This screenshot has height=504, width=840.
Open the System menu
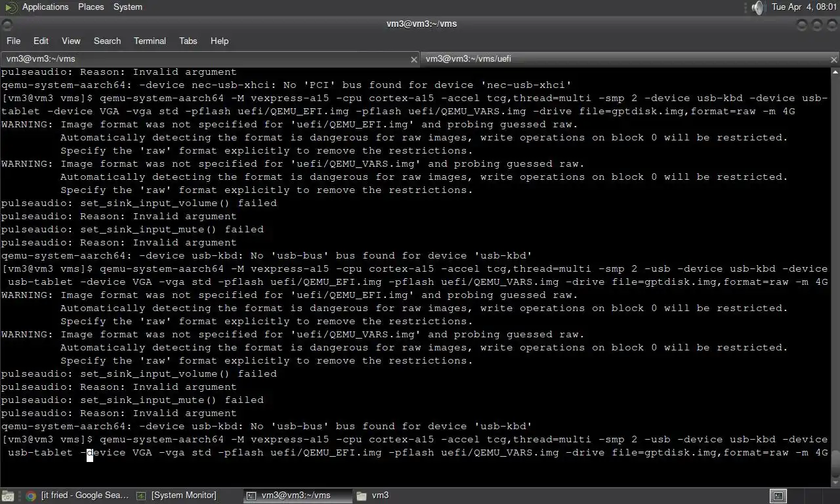pos(127,7)
